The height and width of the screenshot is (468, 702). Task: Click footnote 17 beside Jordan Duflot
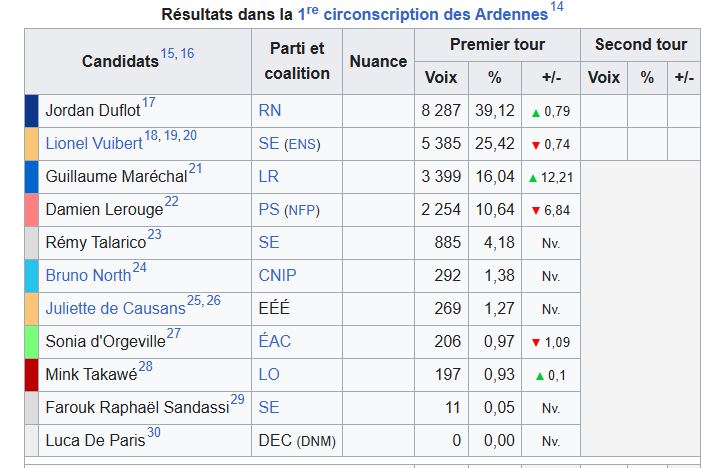[x=149, y=103]
